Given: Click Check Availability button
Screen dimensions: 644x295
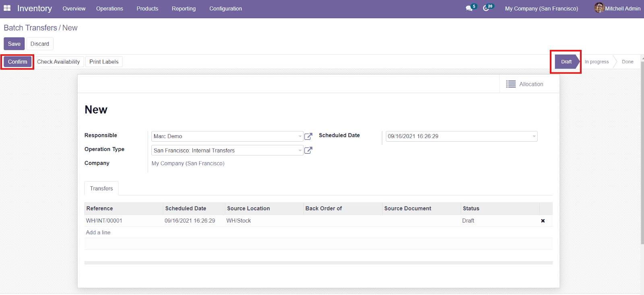Looking at the screenshot, I should point(58,62).
